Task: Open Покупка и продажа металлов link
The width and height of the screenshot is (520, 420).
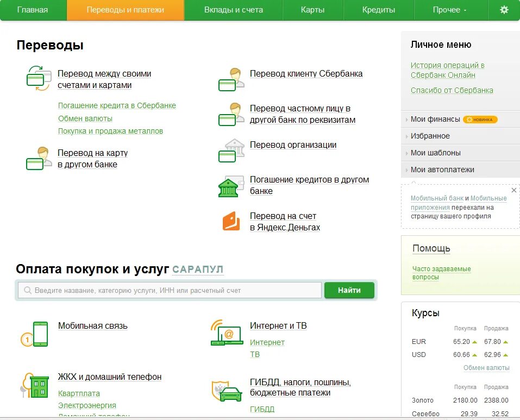Action: point(110,131)
